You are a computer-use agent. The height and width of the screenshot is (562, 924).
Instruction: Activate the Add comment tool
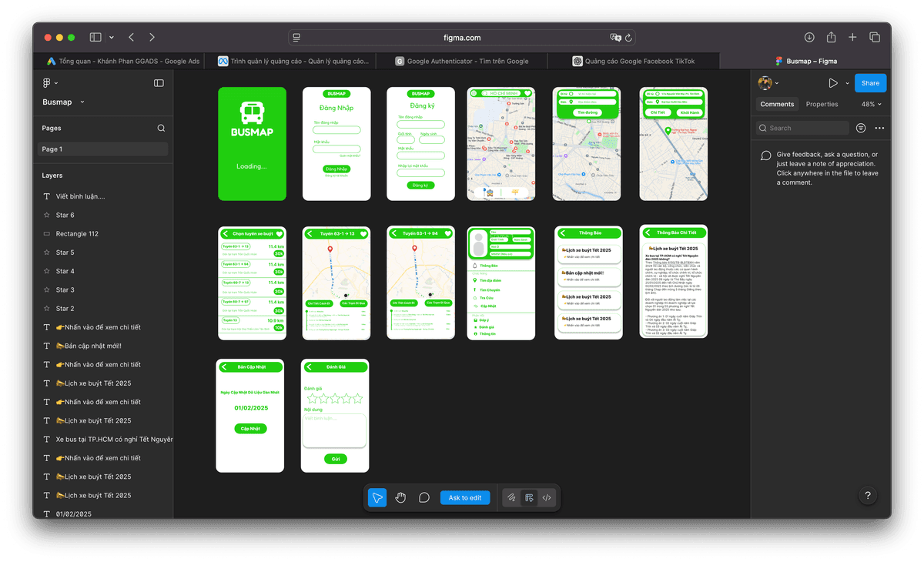(x=423, y=498)
